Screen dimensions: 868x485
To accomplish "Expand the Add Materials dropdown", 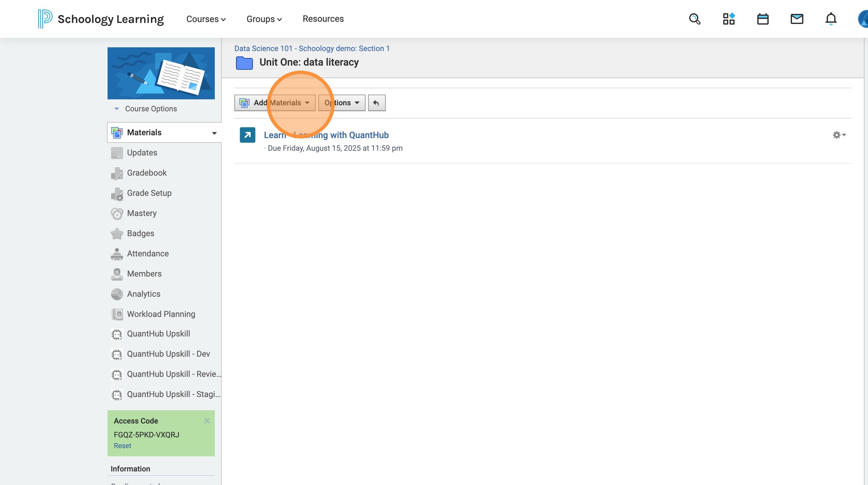I will (x=275, y=103).
